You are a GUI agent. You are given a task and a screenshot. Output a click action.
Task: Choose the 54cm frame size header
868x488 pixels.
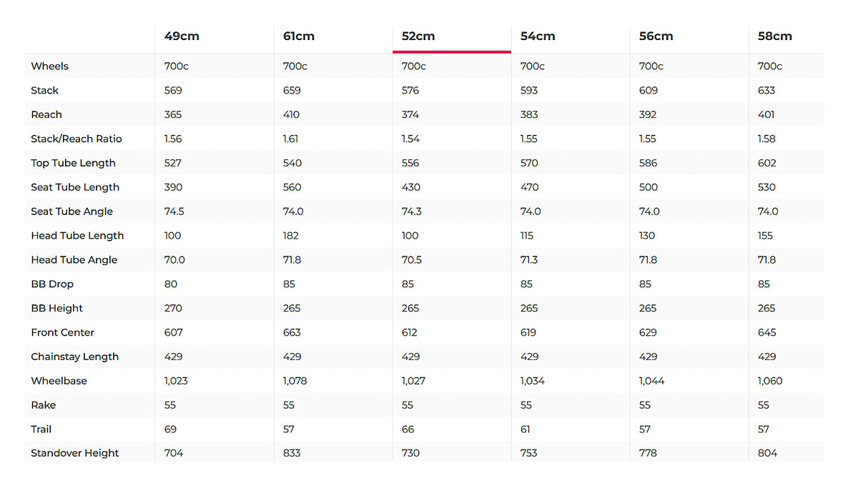[537, 36]
